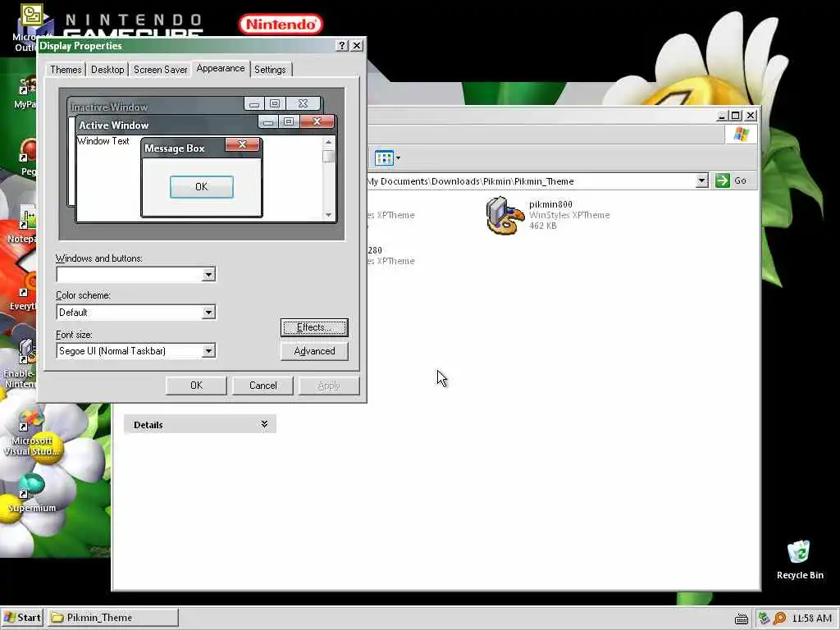Click the Effects... button
The width and height of the screenshot is (840, 630).
pos(314,327)
